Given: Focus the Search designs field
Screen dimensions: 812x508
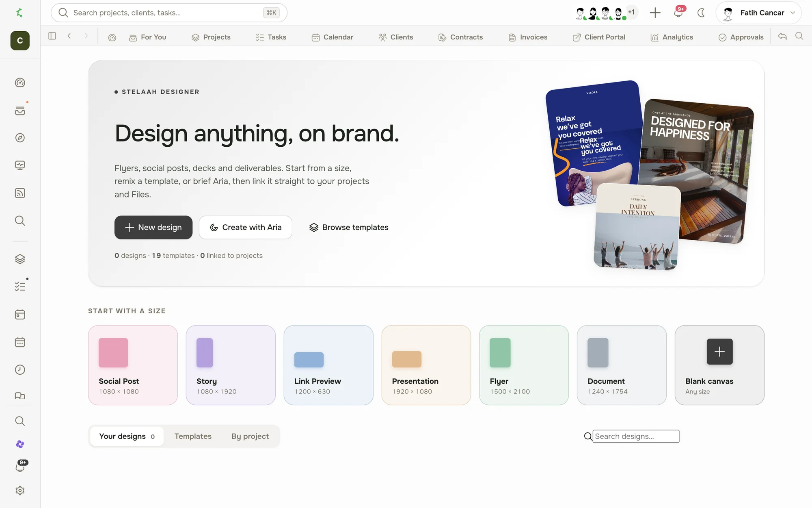Looking at the screenshot, I should click(636, 436).
